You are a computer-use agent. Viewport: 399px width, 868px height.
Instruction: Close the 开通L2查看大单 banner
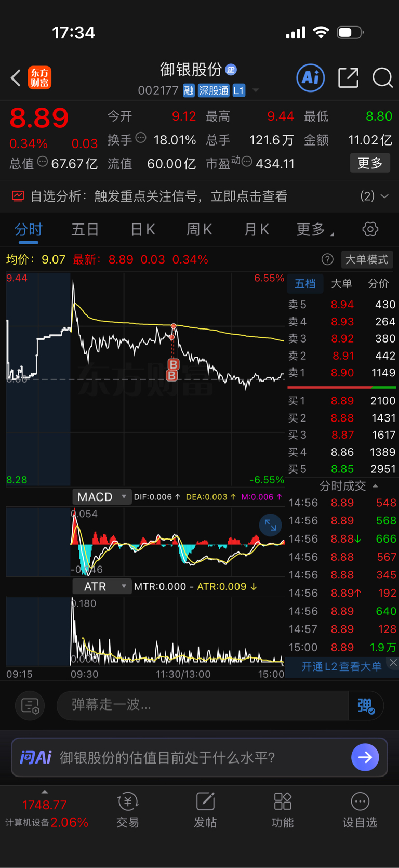click(x=393, y=663)
